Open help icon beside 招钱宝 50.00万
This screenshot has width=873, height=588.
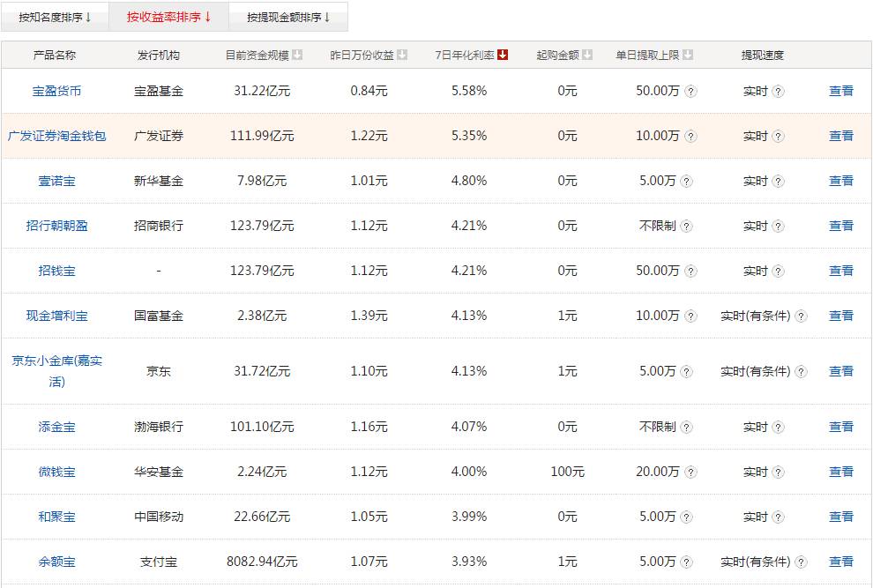690,272
